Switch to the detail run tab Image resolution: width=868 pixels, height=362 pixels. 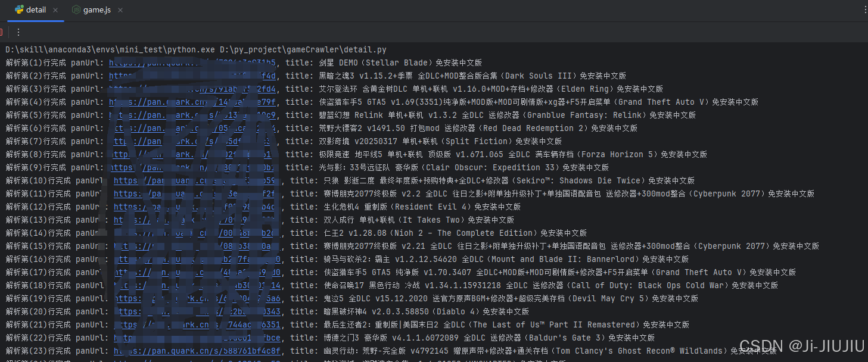[x=30, y=10]
